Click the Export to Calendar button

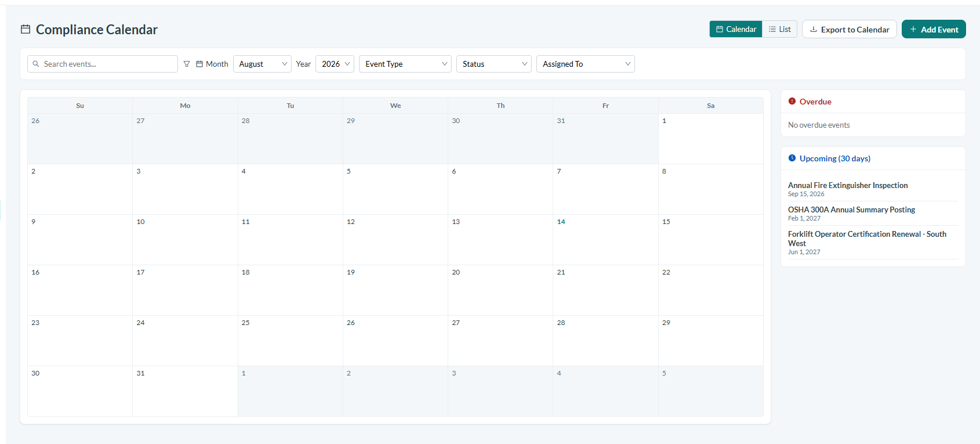850,29
